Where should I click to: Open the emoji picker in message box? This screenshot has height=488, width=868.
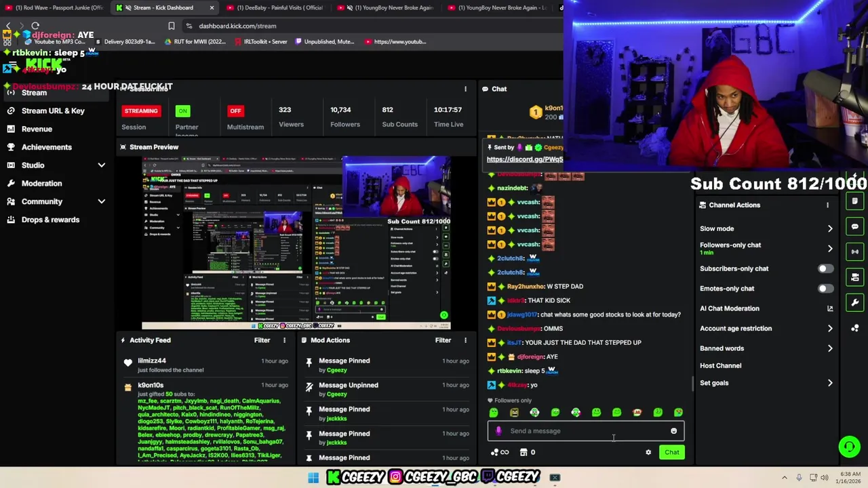click(x=673, y=431)
